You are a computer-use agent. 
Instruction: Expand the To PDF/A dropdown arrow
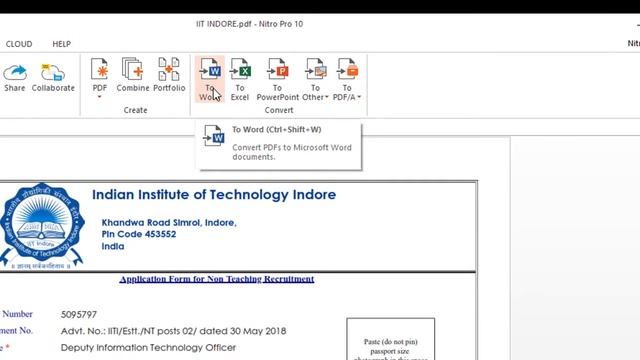359,97
